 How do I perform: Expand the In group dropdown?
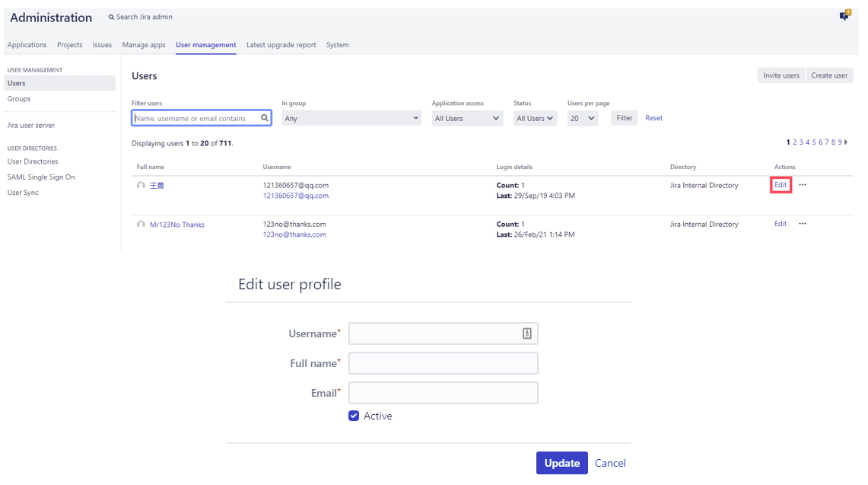click(351, 119)
